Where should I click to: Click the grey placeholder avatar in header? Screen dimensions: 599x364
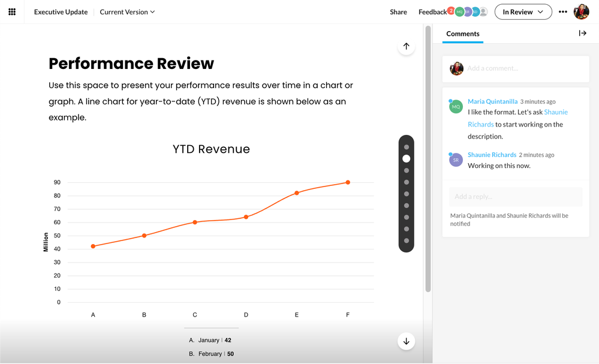484,12
